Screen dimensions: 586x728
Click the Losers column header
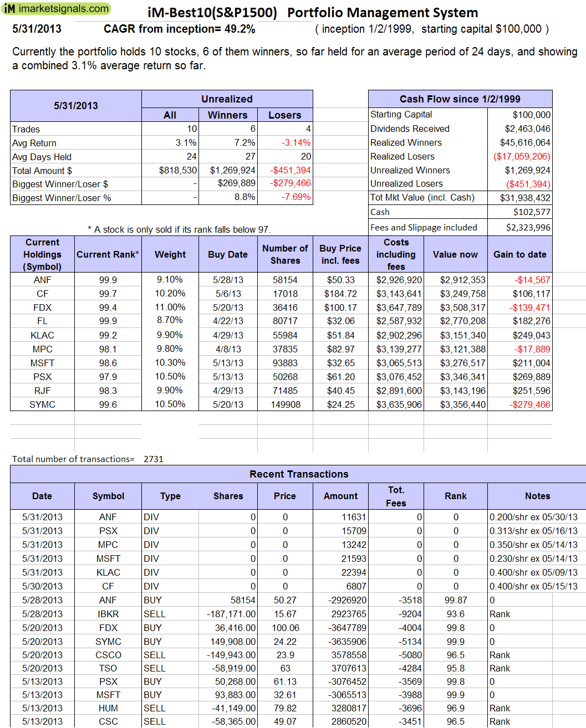(284, 115)
